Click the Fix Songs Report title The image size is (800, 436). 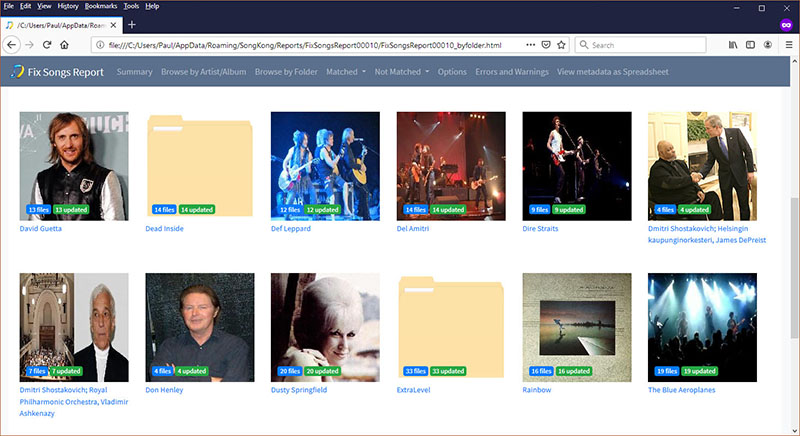coord(65,72)
